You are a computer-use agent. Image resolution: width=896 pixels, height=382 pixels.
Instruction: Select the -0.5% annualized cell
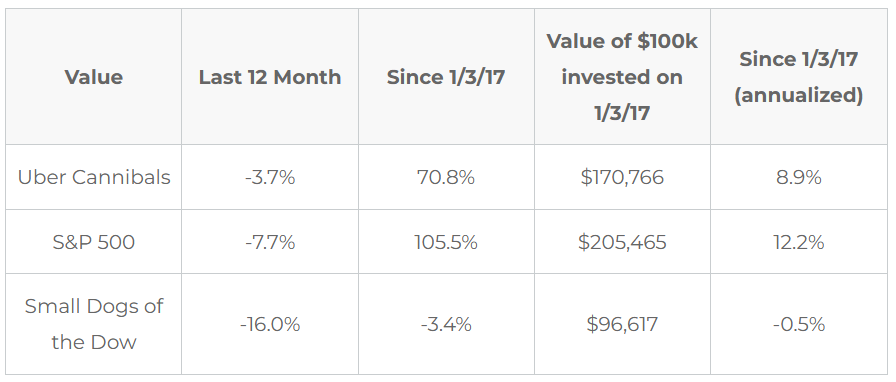tap(798, 324)
